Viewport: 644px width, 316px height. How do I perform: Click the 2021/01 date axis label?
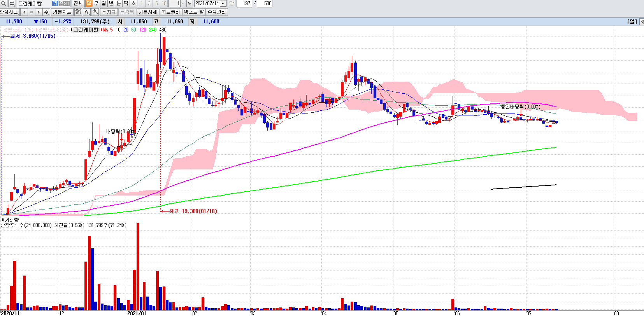pos(137,313)
